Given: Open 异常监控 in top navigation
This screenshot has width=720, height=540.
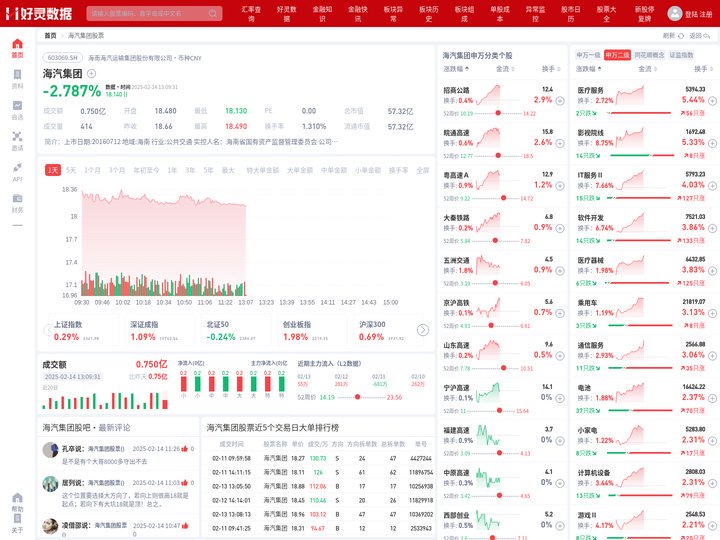Looking at the screenshot, I should 535,13.
